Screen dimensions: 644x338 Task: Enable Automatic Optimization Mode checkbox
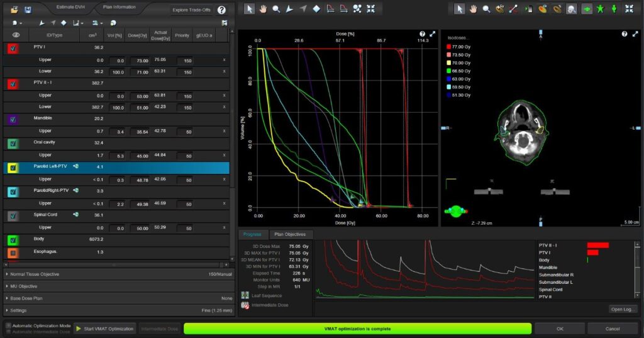[8, 326]
